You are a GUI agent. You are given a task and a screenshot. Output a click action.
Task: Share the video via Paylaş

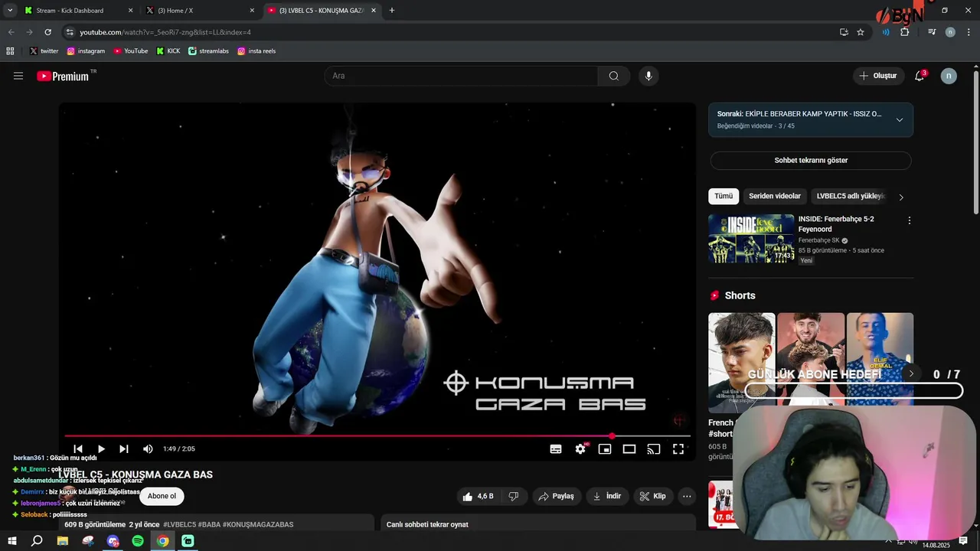click(557, 496)
